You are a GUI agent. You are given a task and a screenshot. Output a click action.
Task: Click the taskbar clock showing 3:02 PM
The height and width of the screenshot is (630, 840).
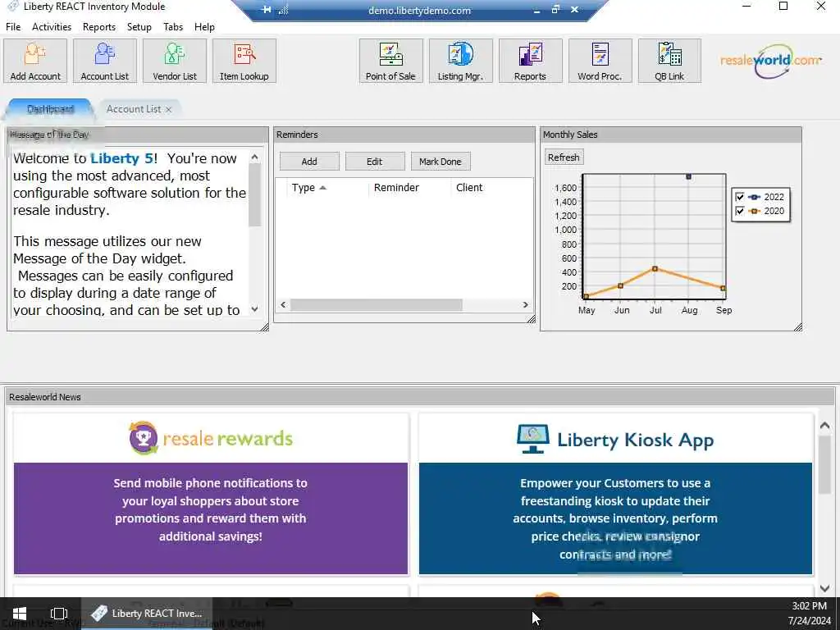[809, 606]
